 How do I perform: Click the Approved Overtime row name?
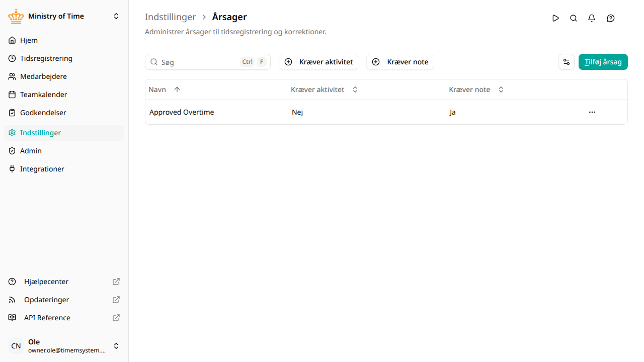182,112
